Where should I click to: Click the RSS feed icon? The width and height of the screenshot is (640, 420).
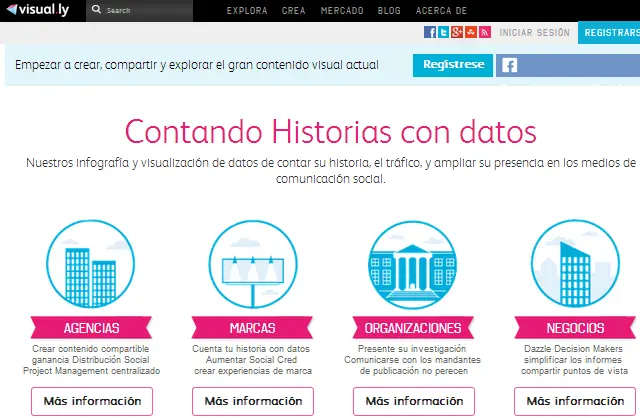click(x=484, y=32)
